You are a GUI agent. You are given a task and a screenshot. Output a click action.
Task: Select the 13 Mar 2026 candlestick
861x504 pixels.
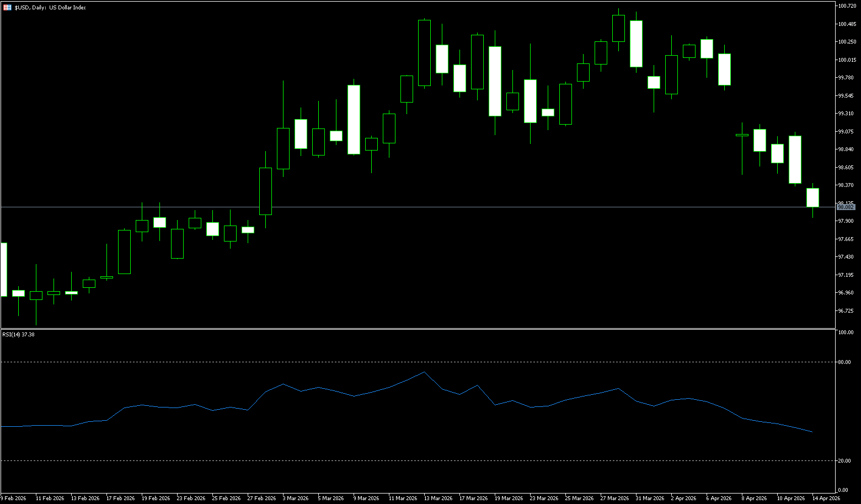424,53
